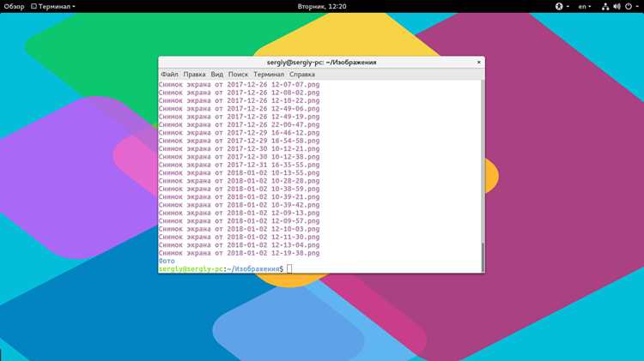Viewport: 644px width, 361px height.
Task: Open the Файл menu
Action: click(x=169, y=75)
